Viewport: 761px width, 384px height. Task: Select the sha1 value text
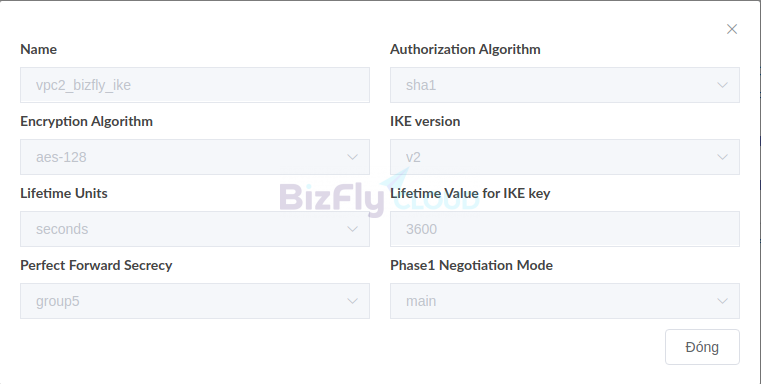click(421, 85)
